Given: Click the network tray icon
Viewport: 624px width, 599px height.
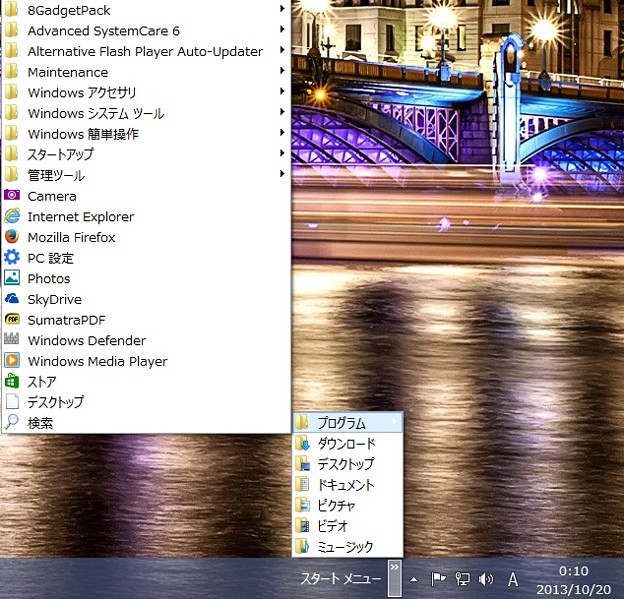Looking at the screenshot, I should pyautogui.click(x=462, y=579).
